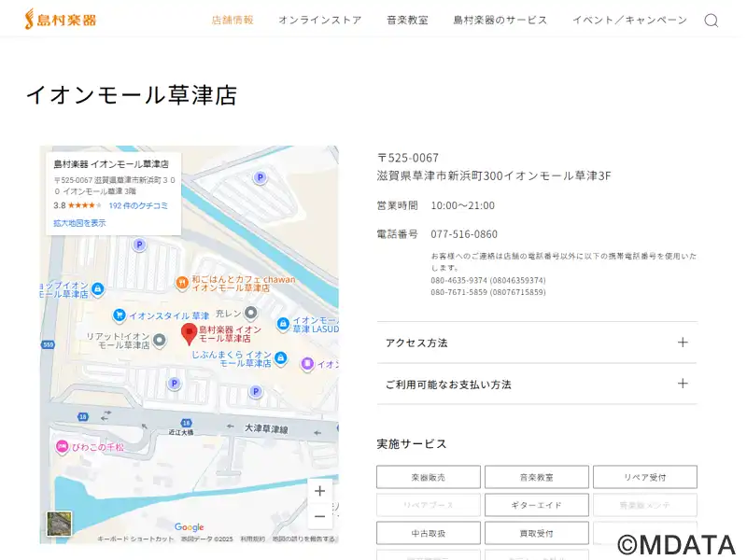
Task: Select the 充レン grey map marker
Action: tap(250, 313)
